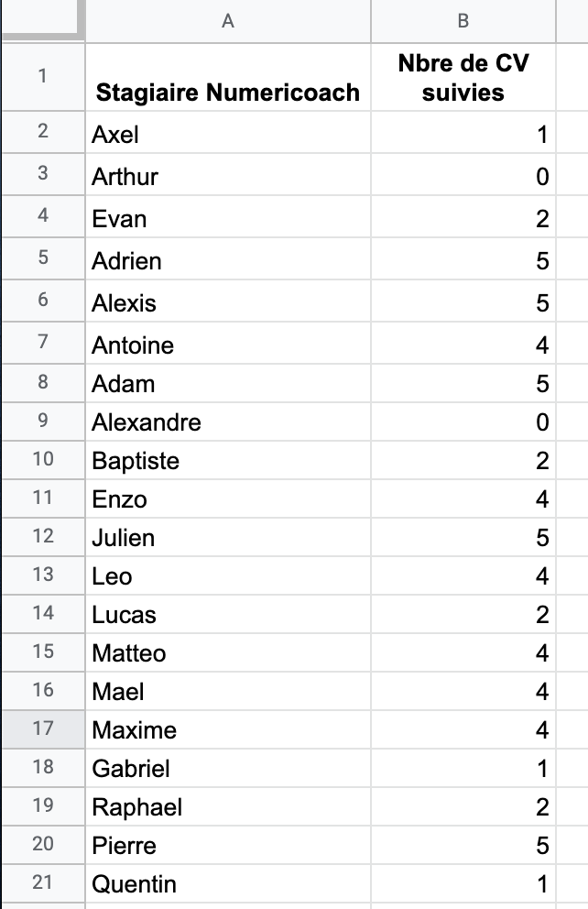Select Pierre's CV count cell
Image resolution: width=588 pixels, height=909 pixels.
pos(463,845)
